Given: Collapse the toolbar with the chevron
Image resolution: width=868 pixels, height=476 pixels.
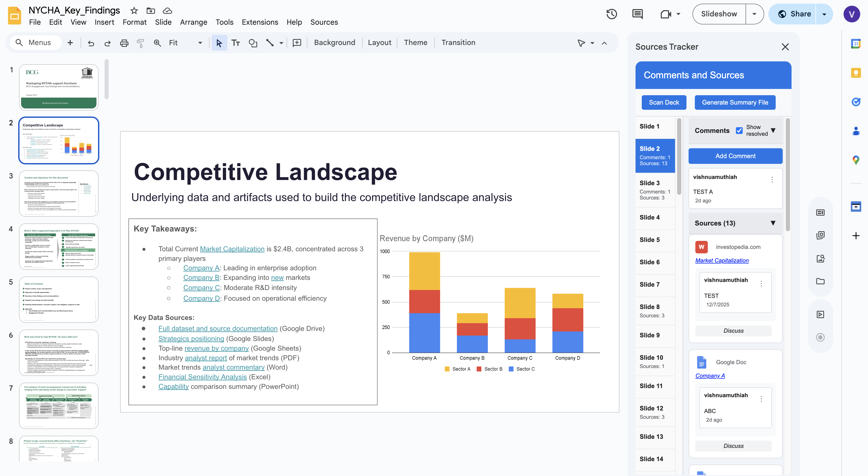Looking at the screenshot, I should (604, 43).
